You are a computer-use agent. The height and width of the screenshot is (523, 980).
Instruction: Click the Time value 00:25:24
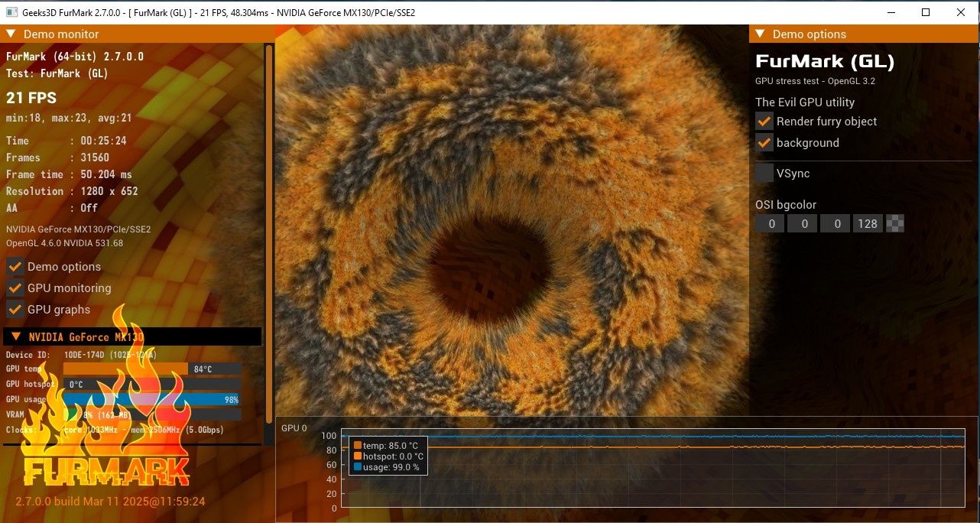click(x=104, y=141)
